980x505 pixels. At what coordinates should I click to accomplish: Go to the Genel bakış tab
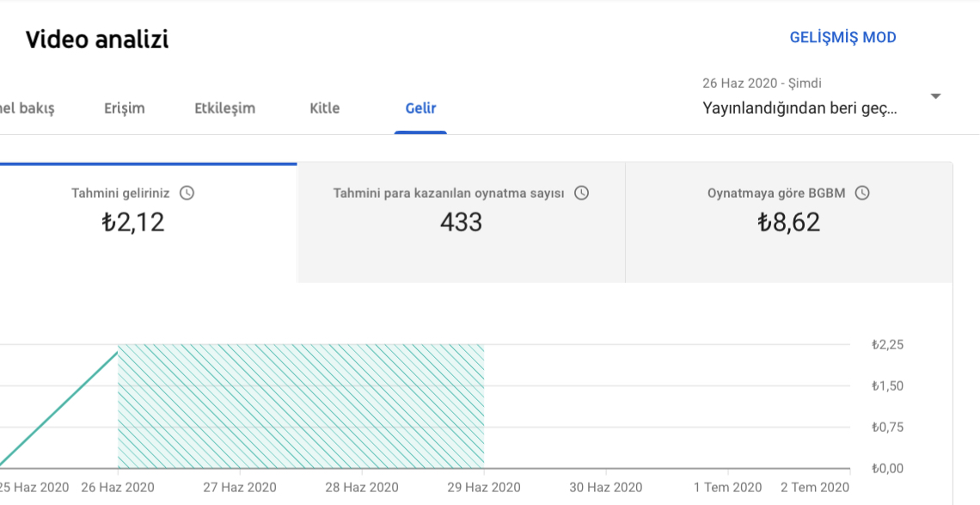pos(28,108)
